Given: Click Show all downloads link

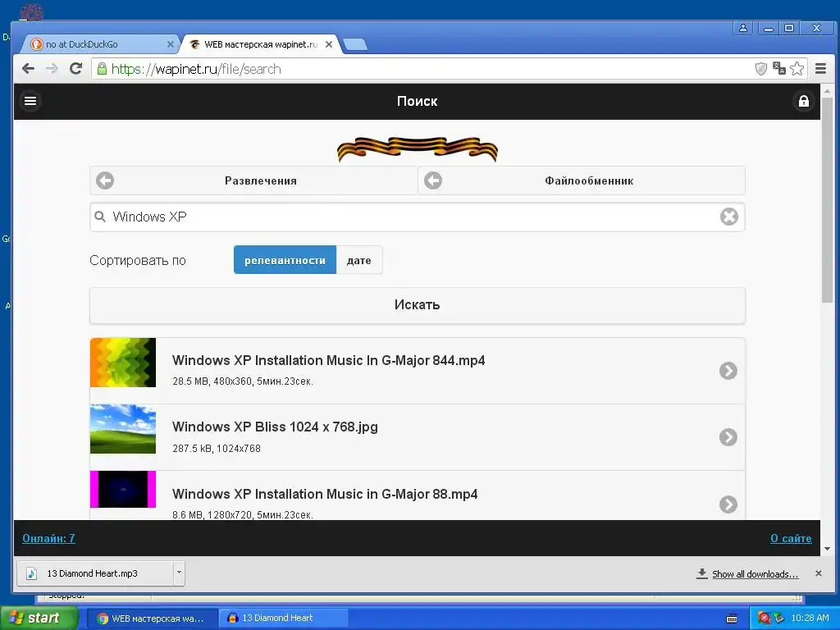Looking at the screenshot, I should pos(755,573).
